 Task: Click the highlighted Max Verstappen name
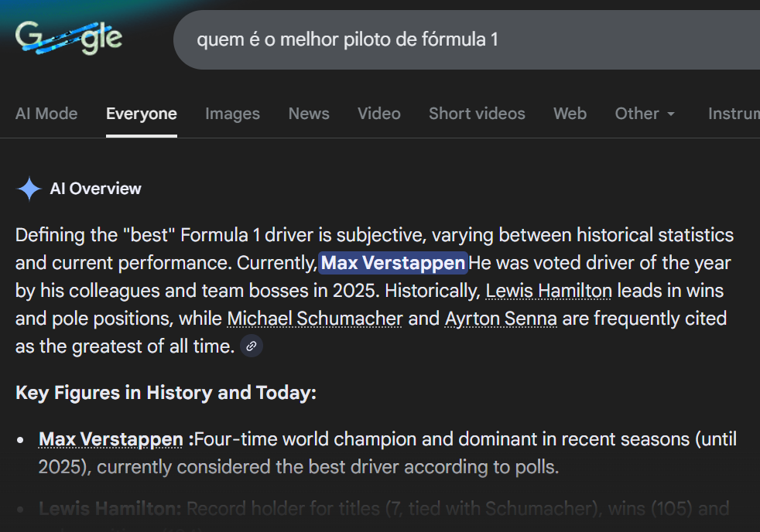click(393, 263)
